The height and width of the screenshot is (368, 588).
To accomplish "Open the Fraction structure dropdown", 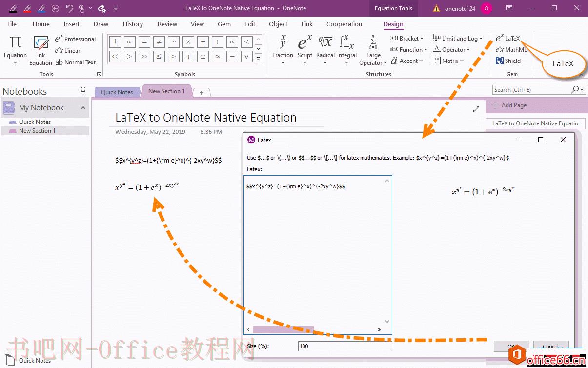I will (x=283, y=50).
